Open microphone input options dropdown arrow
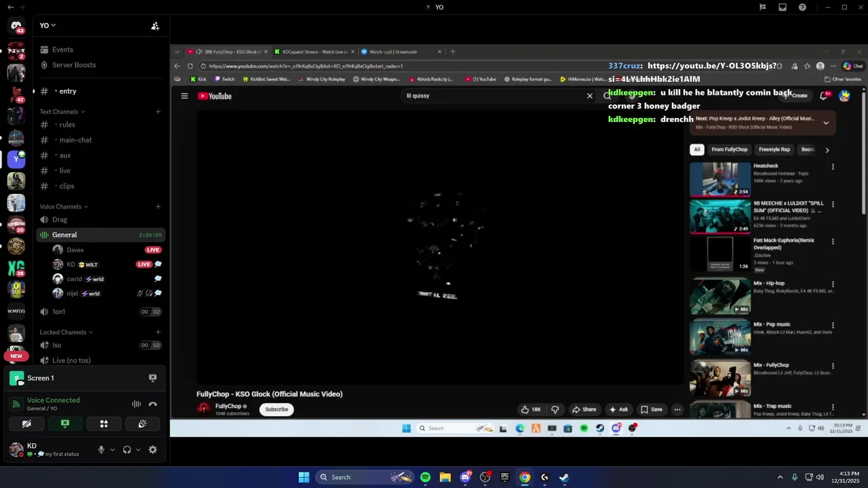Viewport: 868px width, 488px height. [x=113, y=449]
